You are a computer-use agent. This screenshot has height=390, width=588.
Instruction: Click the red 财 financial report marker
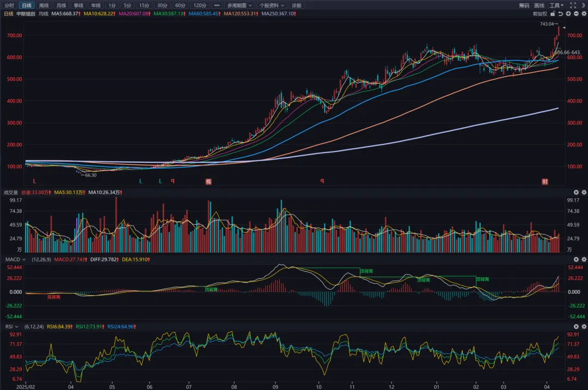(545, 181)
